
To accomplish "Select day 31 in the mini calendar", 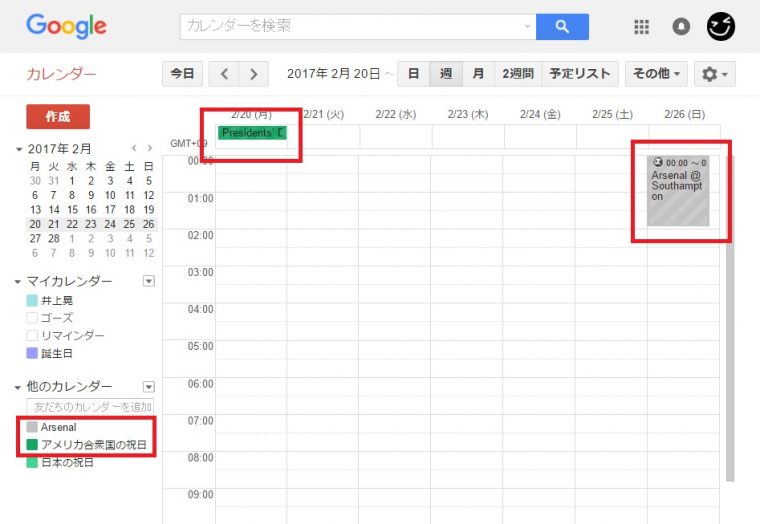I will 54,181.
